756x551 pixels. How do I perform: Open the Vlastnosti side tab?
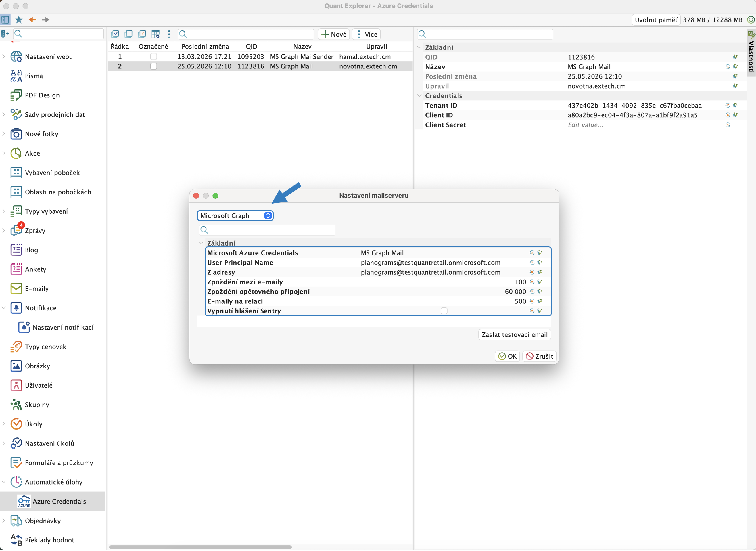click(x=751, y=53)
